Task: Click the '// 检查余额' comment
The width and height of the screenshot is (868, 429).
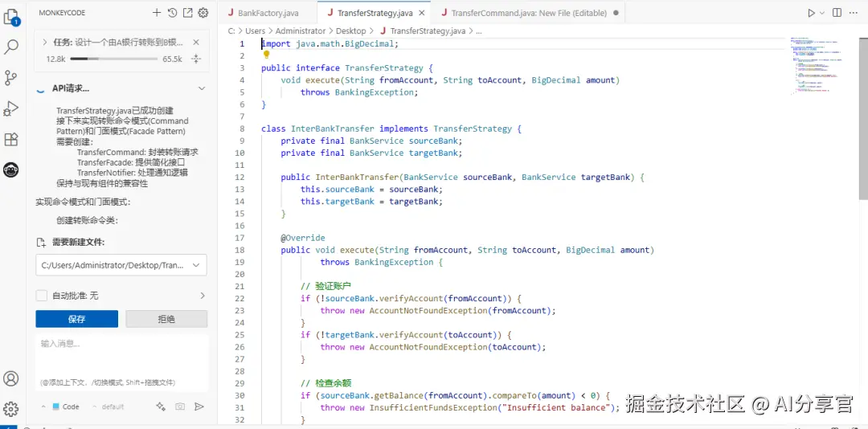Action: [326, 383]
